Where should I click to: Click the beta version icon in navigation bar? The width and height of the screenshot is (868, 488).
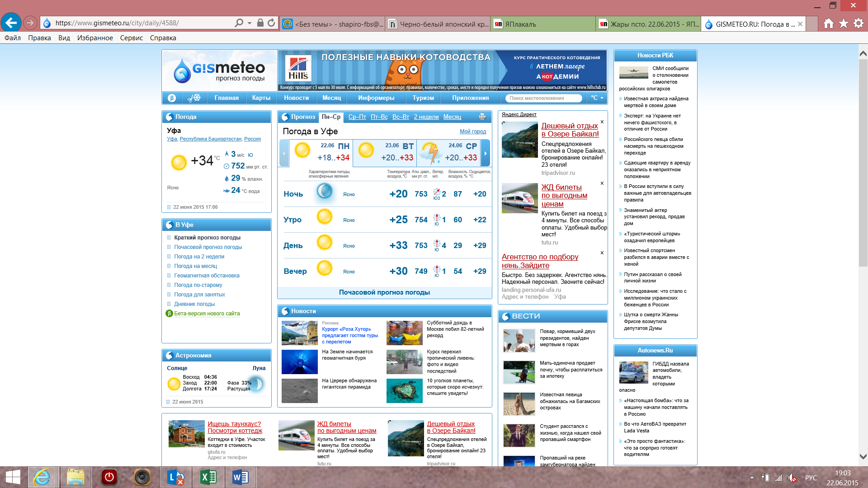172,98
